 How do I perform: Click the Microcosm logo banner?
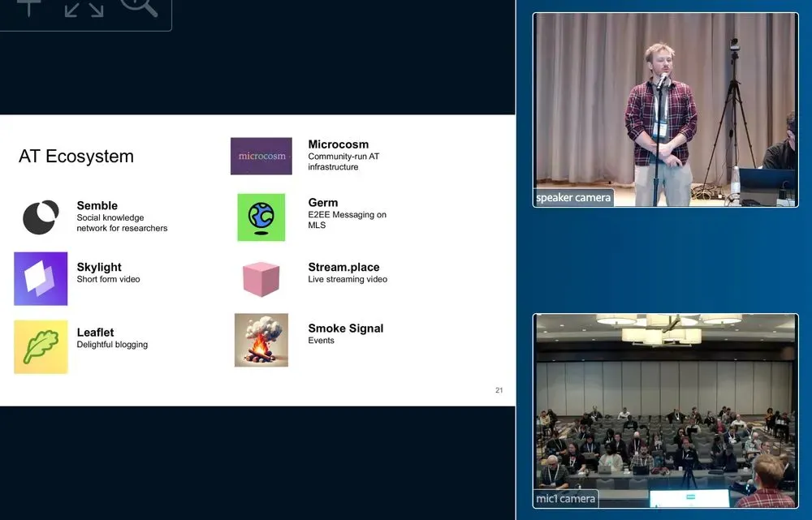coord(261,156)
